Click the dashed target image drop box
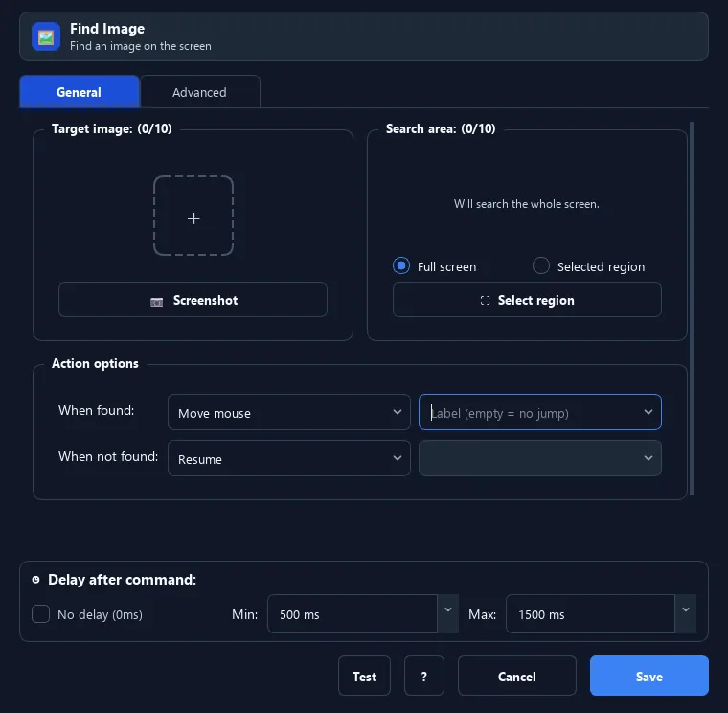Image resolution: width=728 pixels, height=713 pixels. click(193, 216)
